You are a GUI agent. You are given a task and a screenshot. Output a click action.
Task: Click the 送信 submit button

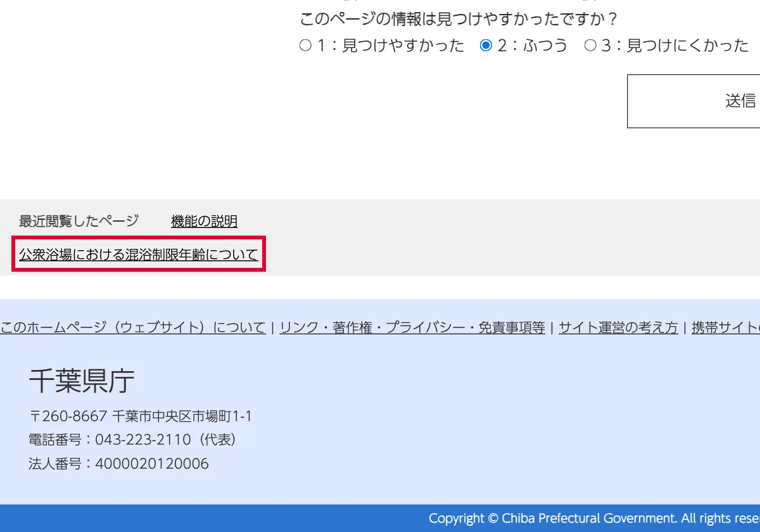tap(693, 101)
